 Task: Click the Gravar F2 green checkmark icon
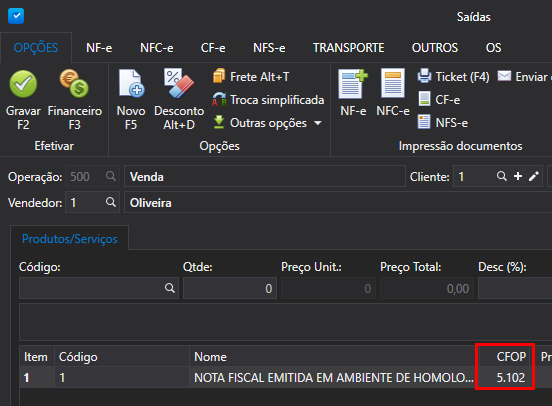(23, 84)
